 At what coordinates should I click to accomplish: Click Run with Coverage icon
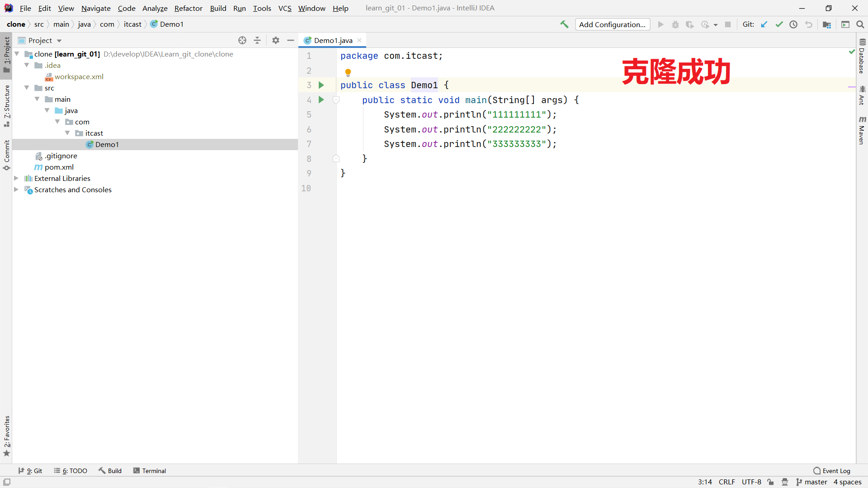[689, 24]
